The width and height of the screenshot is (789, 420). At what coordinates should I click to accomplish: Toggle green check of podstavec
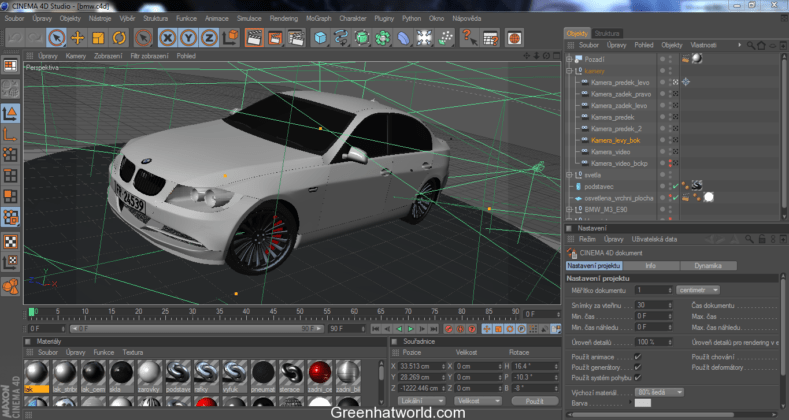(x=675, y=187)
